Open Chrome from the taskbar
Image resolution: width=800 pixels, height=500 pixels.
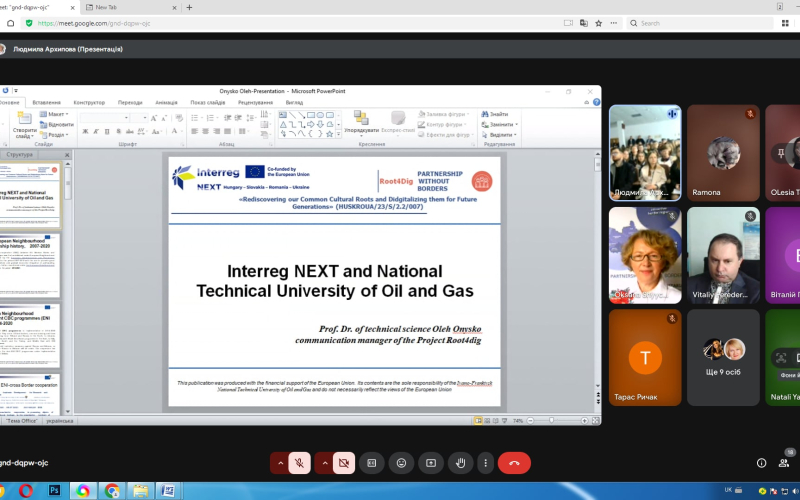[112, 491]
